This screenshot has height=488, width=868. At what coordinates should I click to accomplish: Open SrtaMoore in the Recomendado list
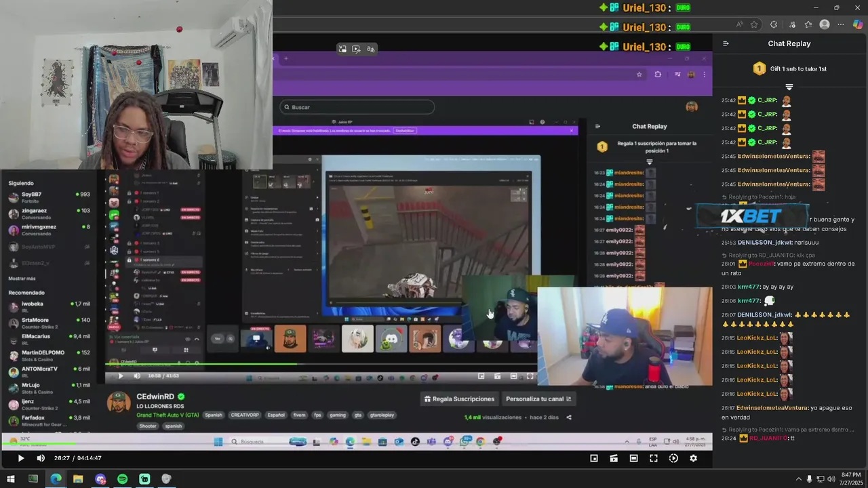(49, 323)
